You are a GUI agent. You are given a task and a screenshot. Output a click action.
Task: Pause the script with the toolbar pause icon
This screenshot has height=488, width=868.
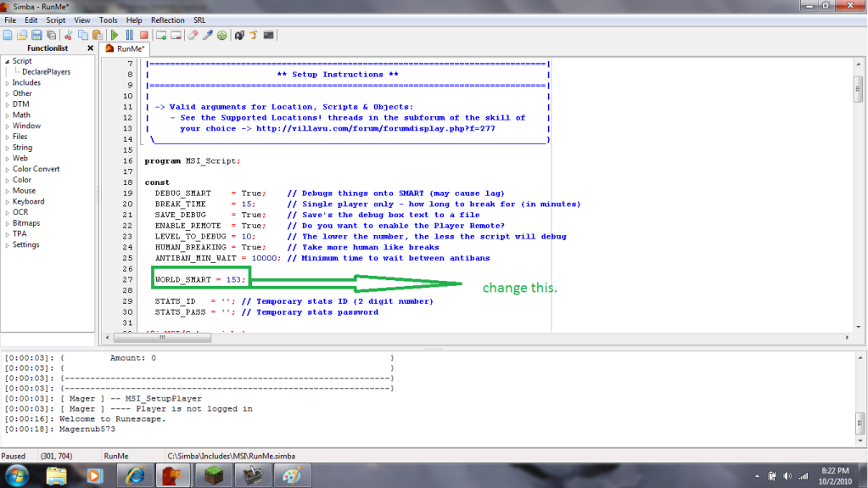[129, 35]
